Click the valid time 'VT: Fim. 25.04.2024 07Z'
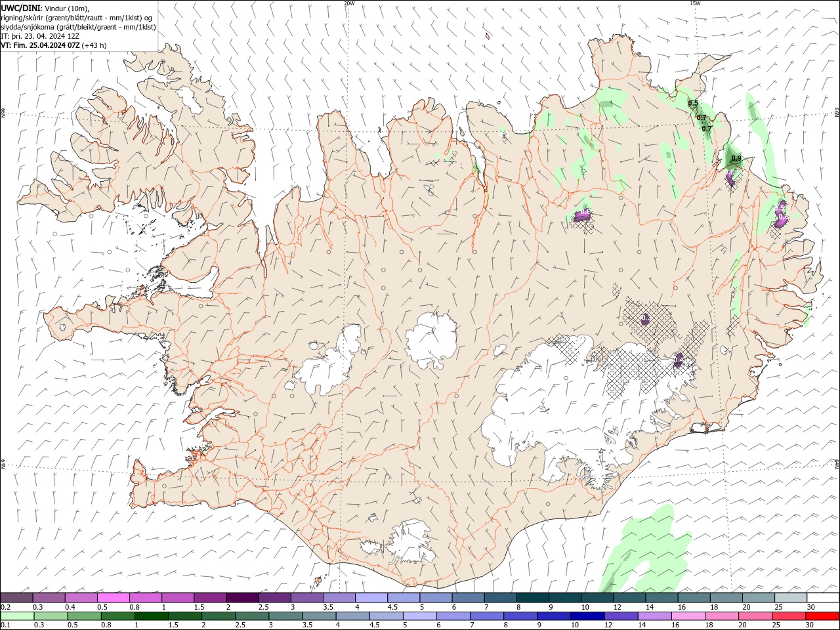 (41, 45)
